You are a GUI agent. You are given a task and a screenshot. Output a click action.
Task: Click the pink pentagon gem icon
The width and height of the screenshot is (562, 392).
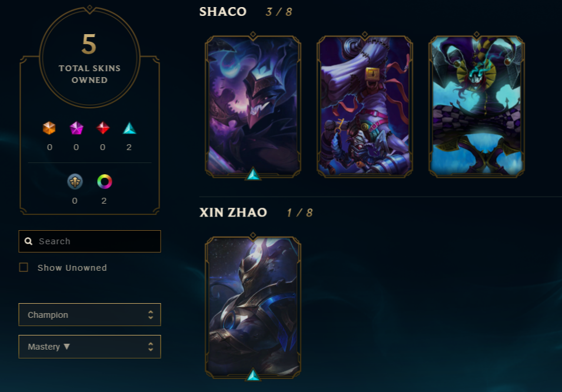(77, 128)
